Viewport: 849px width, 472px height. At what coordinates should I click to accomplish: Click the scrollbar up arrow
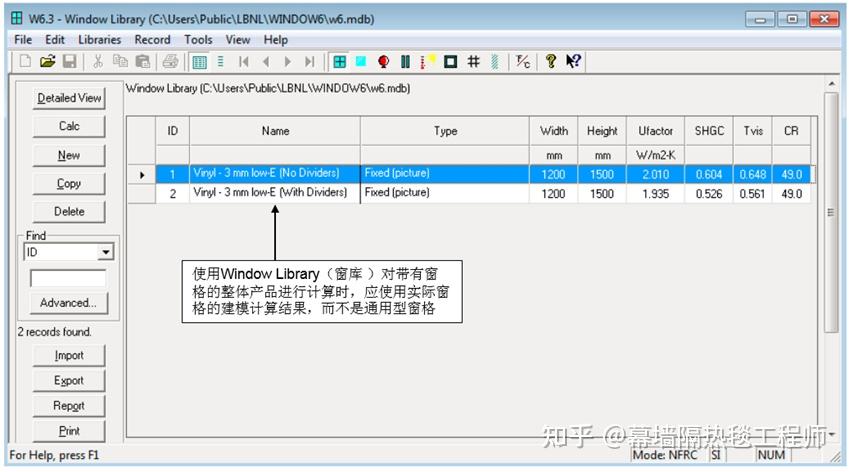831,84
